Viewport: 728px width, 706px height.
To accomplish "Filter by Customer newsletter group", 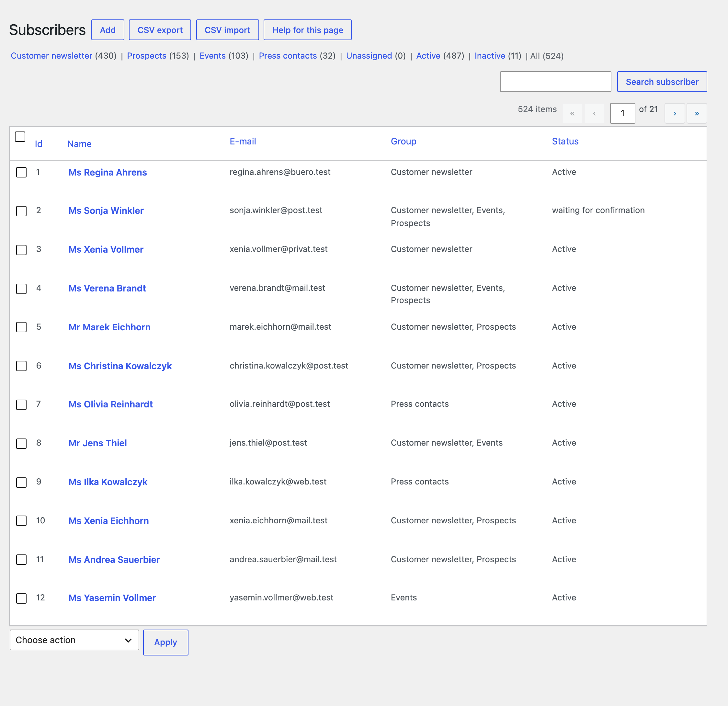I will click(x=51, y=56).
